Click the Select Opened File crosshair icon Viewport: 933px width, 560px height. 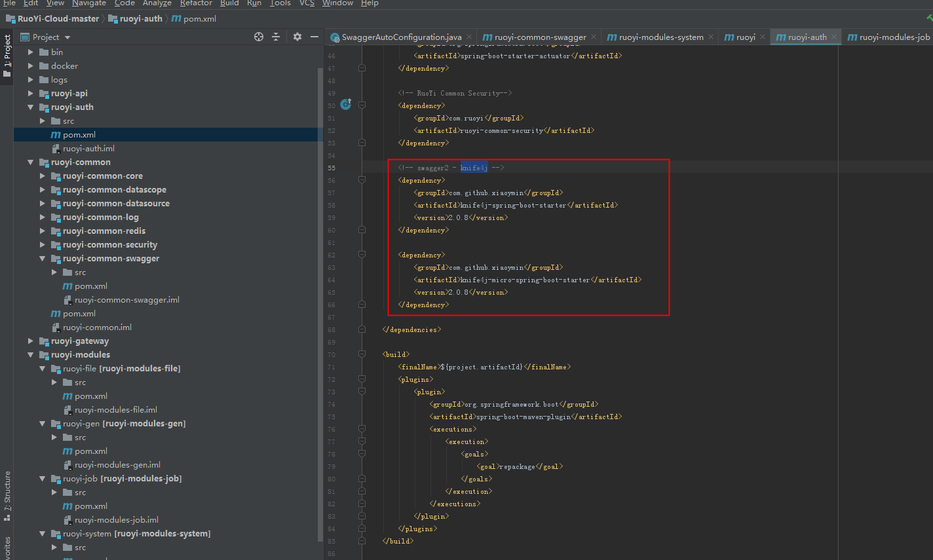258,37
